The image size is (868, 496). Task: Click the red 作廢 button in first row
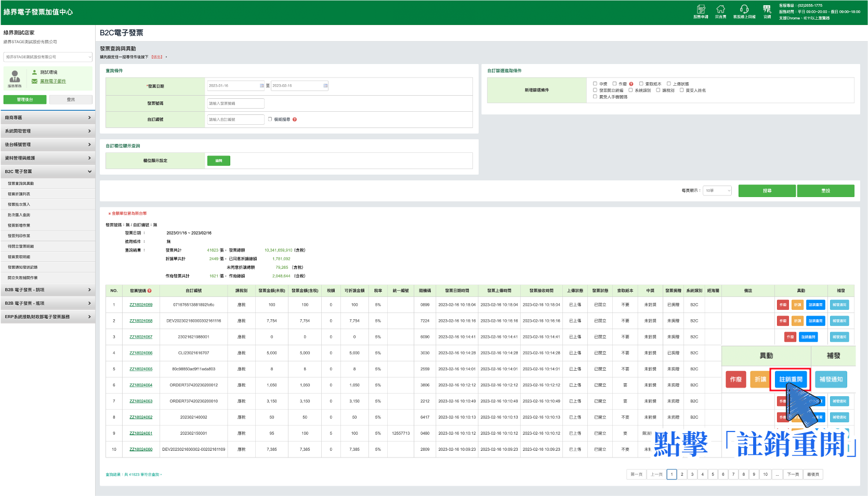tap(783, 305)
